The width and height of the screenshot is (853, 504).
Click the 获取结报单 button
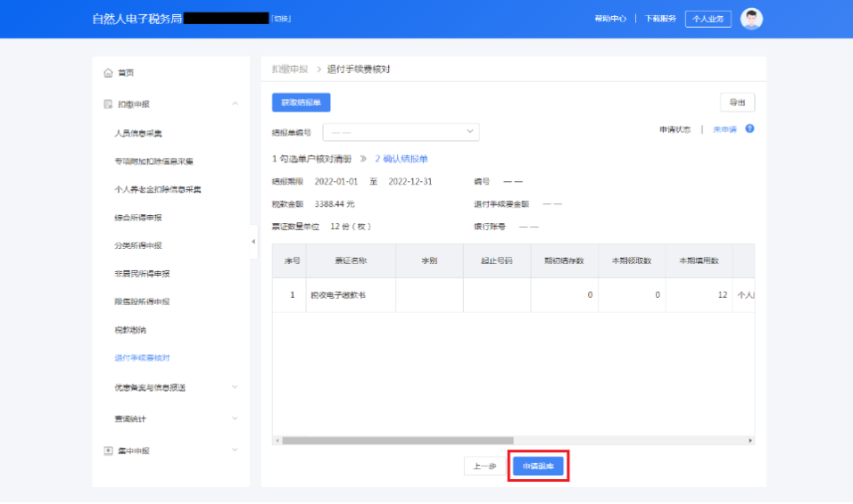click(x=301, y=103)
